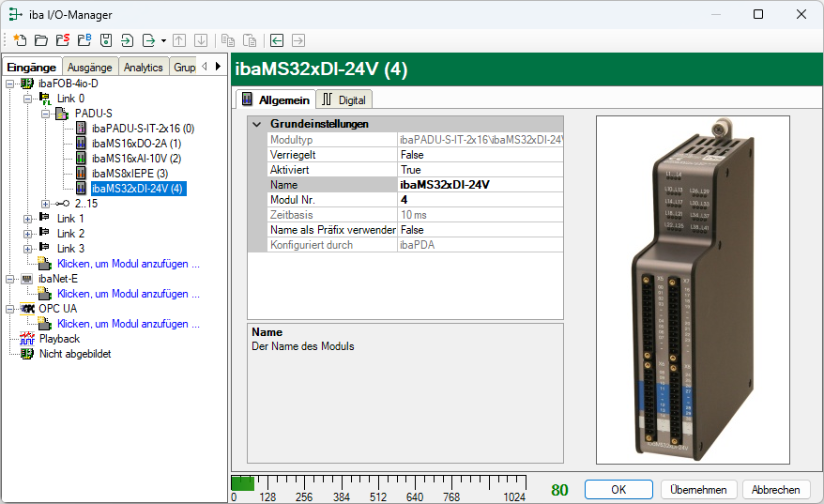The image size is (824, 504).
Task: Click the Playback icon in tree
Action: coord(27,339)
